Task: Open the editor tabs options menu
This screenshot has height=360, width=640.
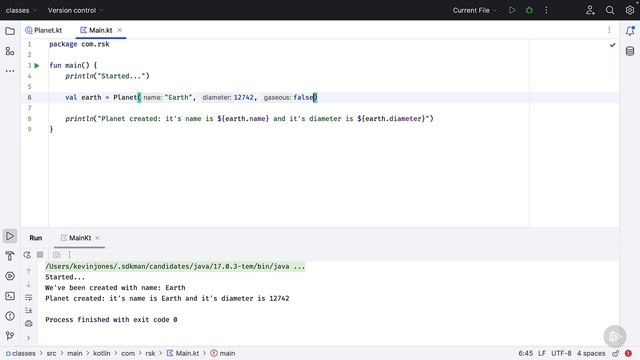Action: pos(609,30)
